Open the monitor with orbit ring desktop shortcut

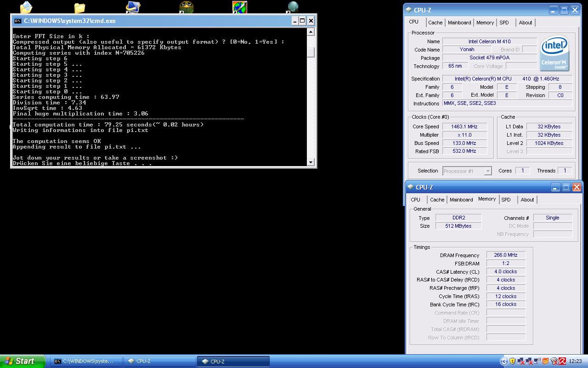133,7
